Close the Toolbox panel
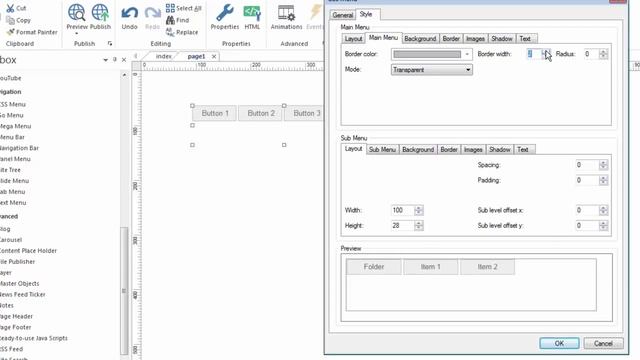Viewport: 640px width, 360px height. pyautogui.click(x=124, y=60)
